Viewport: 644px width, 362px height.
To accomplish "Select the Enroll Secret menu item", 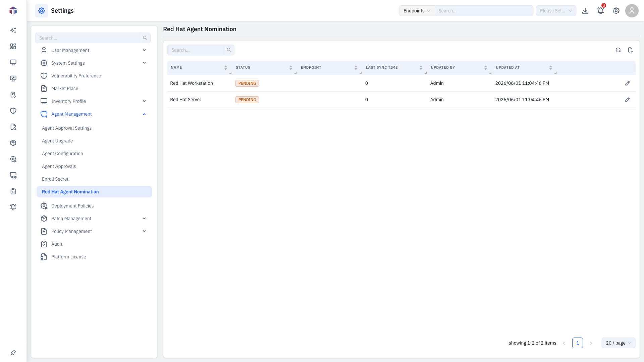I will 55,179.
